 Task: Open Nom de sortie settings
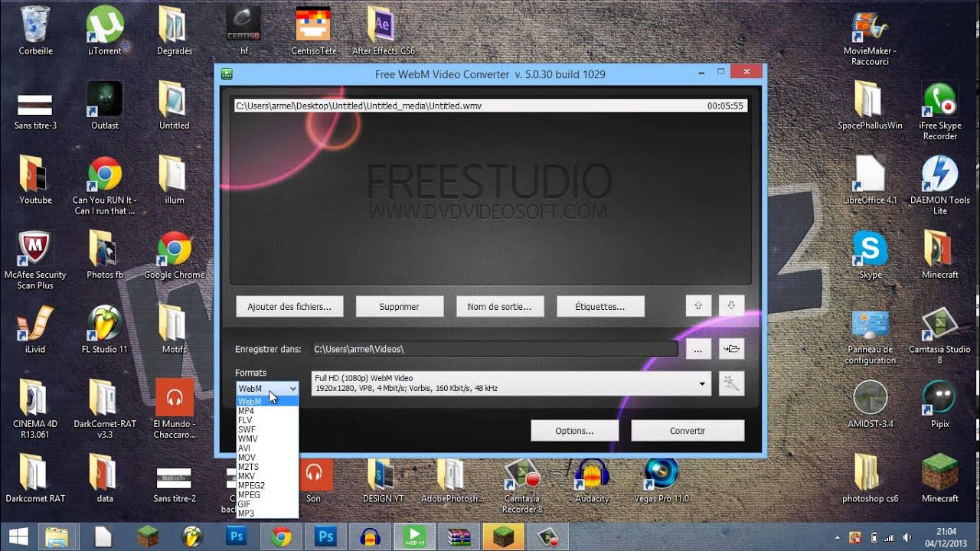pos(499,306)
